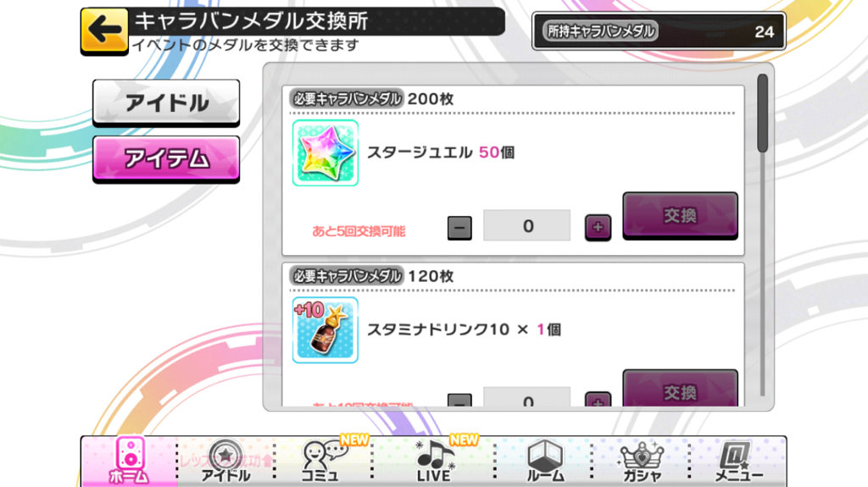Screen dimensions: 868x487
Task: Click the 所持キャラバンメダル count display
Action: coord(659,31)
